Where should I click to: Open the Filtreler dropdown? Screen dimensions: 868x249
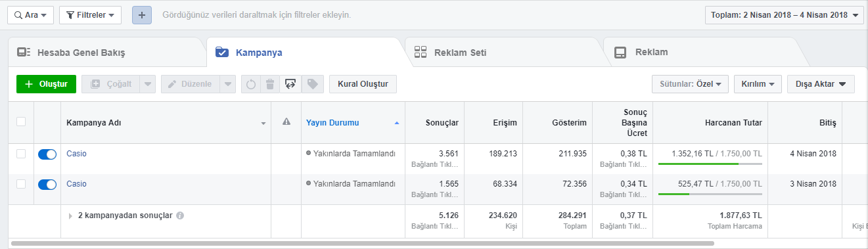coord(90,14)
